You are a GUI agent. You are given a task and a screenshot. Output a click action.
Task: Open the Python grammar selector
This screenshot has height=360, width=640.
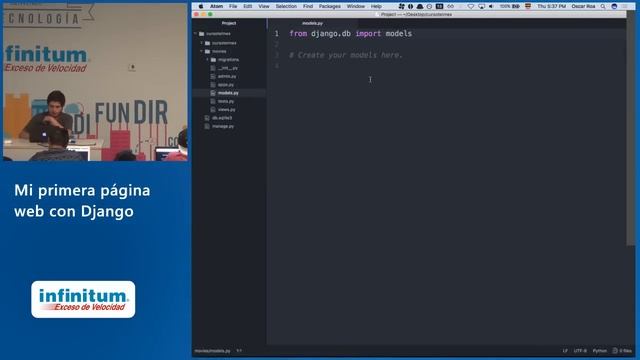coord(600,351)
